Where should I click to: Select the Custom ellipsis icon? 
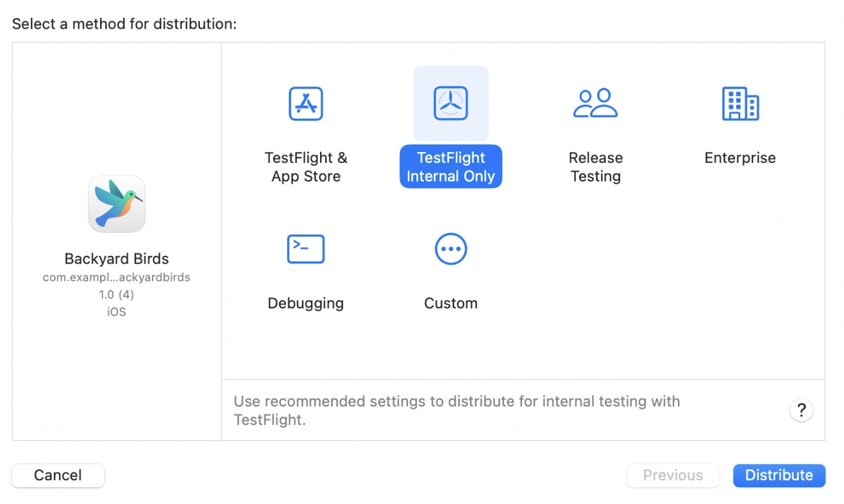click(x=451, y=249)
